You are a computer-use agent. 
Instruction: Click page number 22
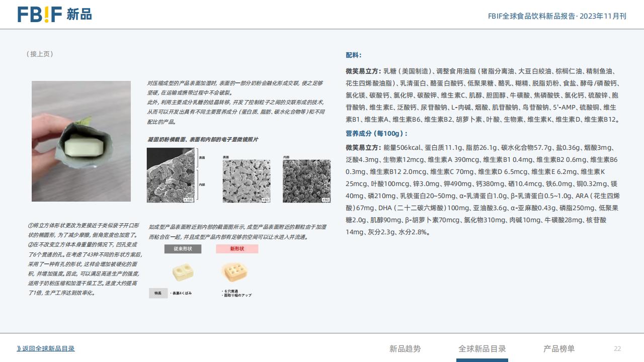pos(617,349)
